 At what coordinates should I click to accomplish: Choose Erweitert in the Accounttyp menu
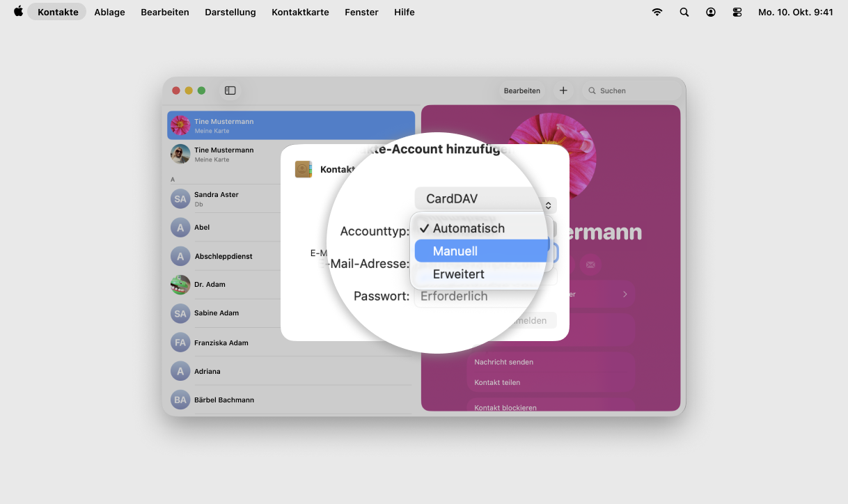[458, 274]
